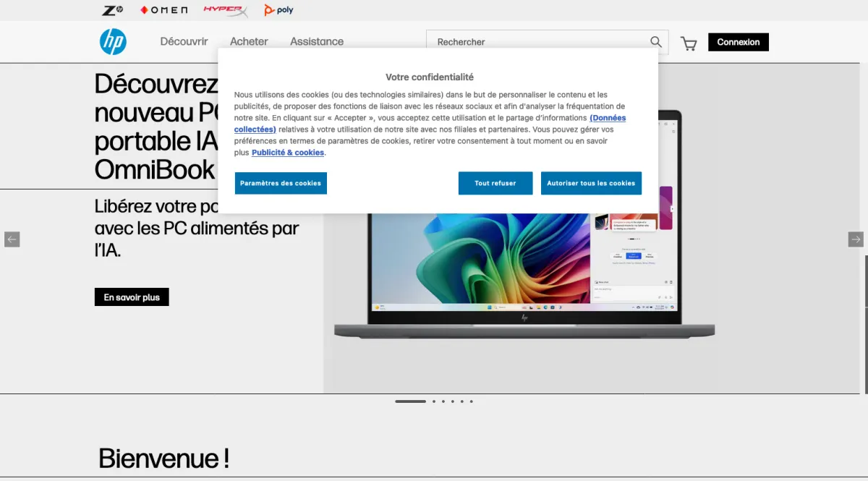Click Autoriser tous les cookies
Screen dimensions: 868x481
coord(591,183)
